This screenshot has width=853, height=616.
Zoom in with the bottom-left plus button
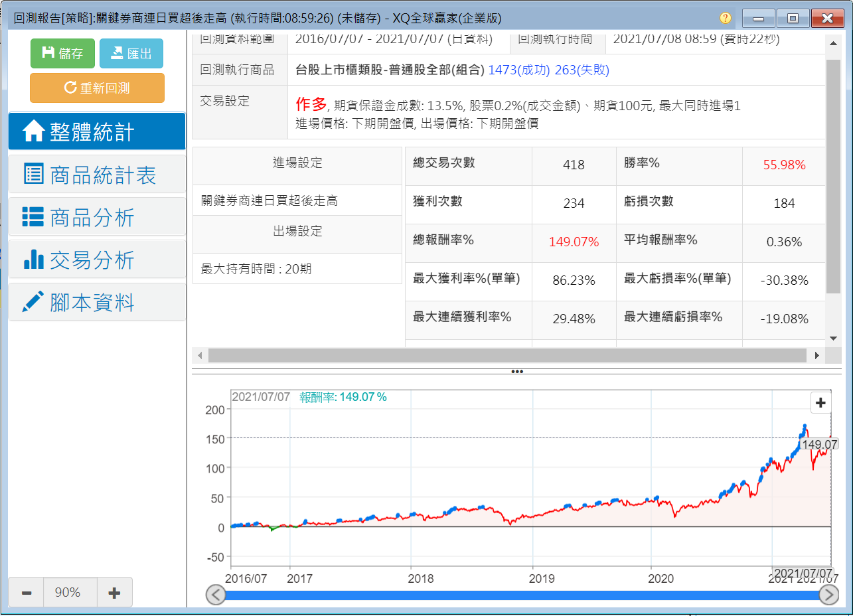point(114,592)
